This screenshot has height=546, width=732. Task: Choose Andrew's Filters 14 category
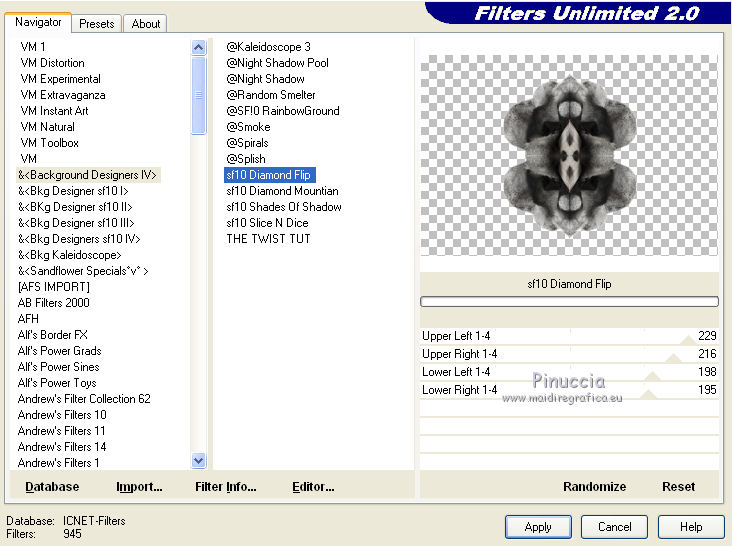[62, 447]
